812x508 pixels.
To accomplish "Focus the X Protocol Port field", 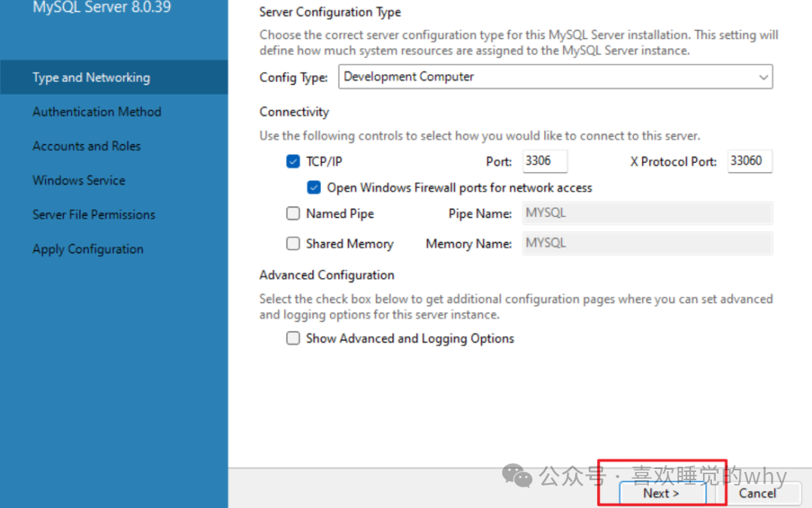I will pos(750,161).
